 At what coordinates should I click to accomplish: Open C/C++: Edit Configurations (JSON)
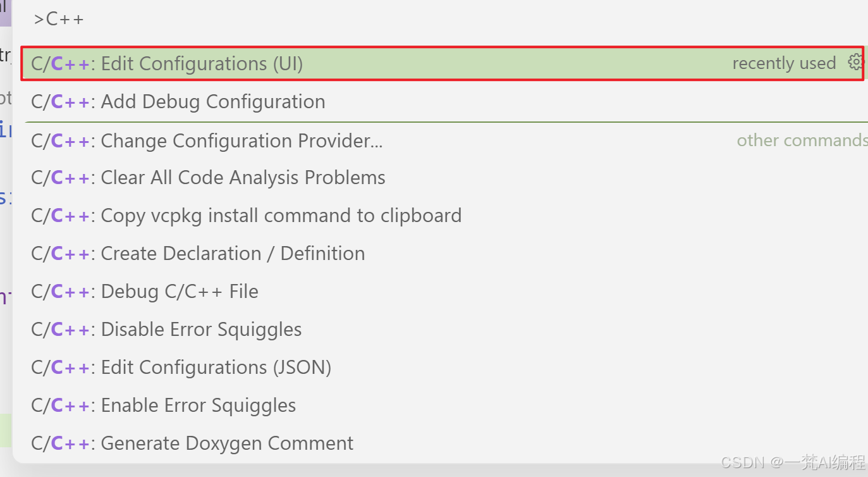click(x=443, y=368)
